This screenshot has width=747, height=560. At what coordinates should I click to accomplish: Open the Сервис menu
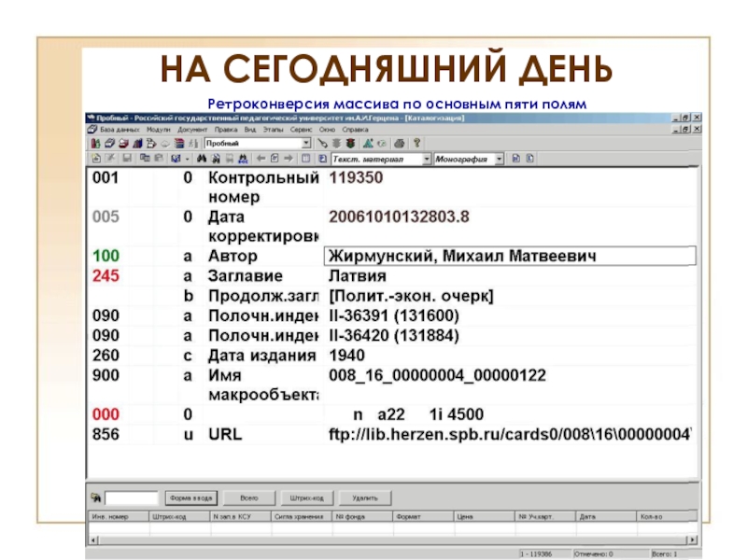301,130
